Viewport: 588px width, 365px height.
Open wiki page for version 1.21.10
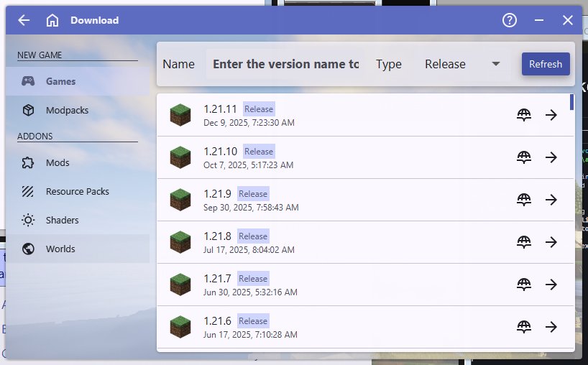pos(524,157)
